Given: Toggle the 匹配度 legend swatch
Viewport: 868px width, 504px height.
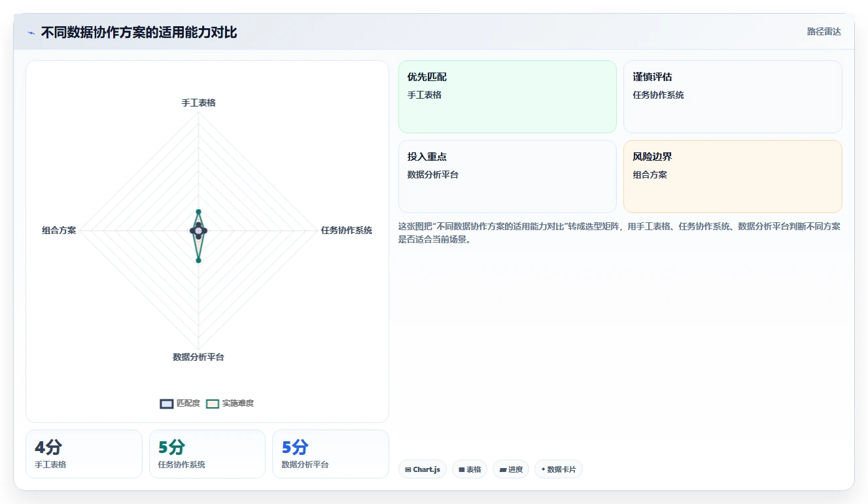Looking at the screenshot, I should [167, 404].
